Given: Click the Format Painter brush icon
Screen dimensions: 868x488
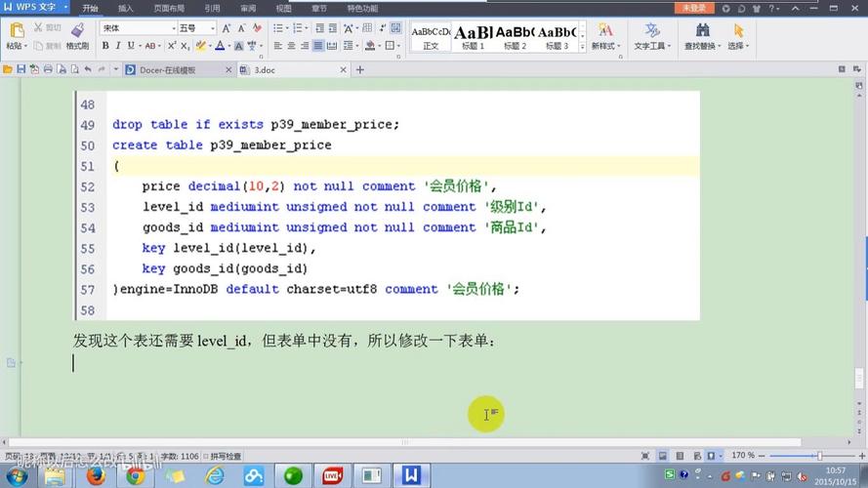Looking at the screenshot, I should tap(77, 30).
